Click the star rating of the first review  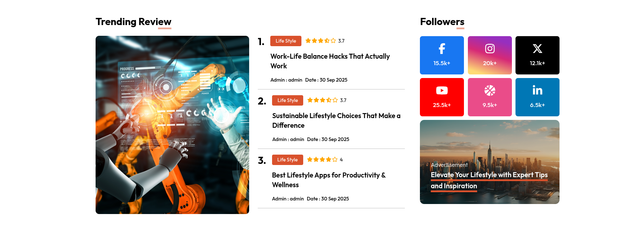pyautogui.click(x=320, y=41)
